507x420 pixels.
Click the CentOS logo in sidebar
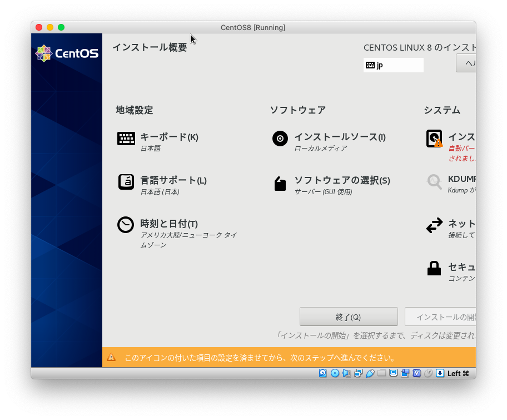click(67, 53)
